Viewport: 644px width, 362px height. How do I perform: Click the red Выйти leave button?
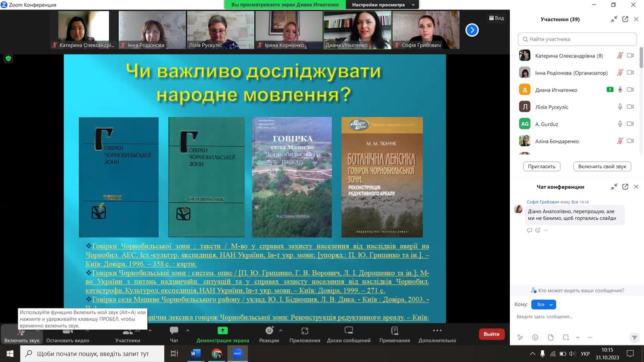click(x=491, y=334)
